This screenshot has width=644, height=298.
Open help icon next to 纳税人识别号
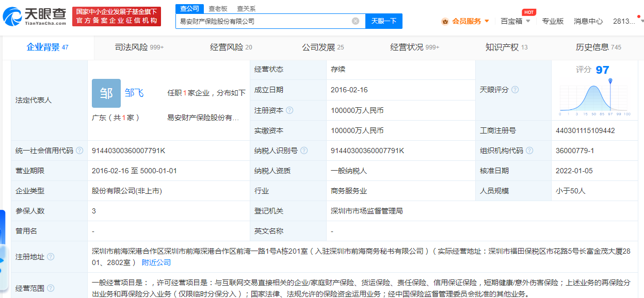(x=304, y=151)
